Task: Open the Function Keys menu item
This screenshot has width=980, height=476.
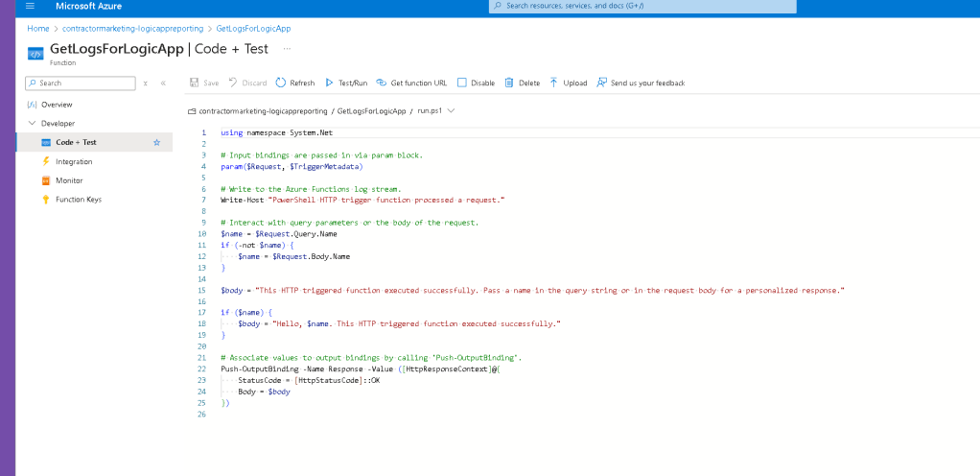Action: [78, 200]
